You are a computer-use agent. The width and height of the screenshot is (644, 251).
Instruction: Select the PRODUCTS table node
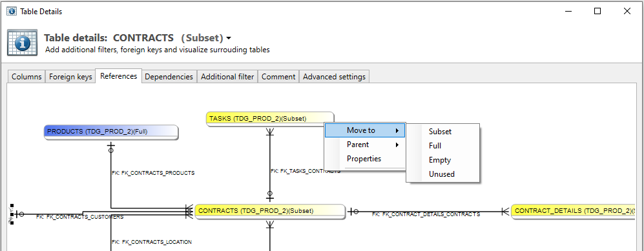coord(111,132)
